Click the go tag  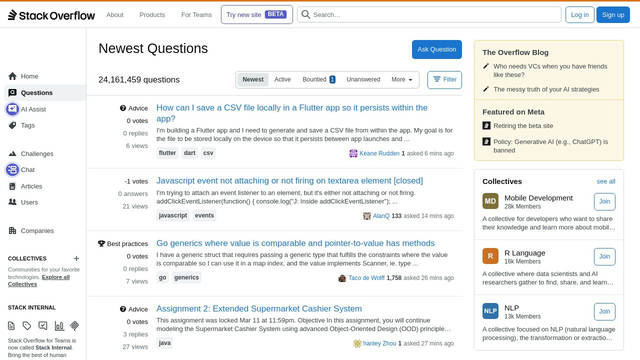(162, 278)
